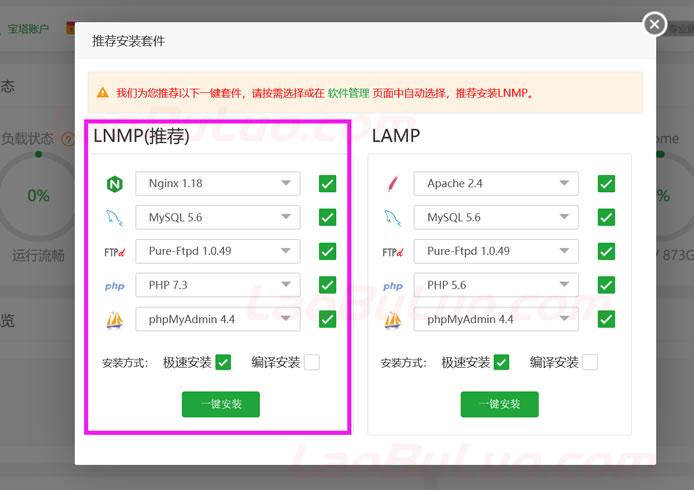Click 宝塔账户 in the top bar
The height and width of the screenshot is (490, 694).
[x=29, y=29]
